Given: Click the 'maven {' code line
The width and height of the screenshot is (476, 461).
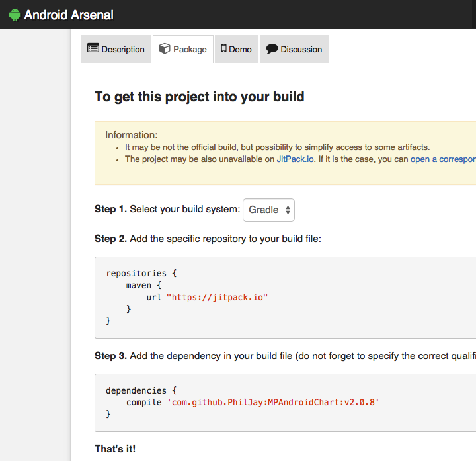Looking at the screenshot, I should pyautogui.click(x=143, y=285).
